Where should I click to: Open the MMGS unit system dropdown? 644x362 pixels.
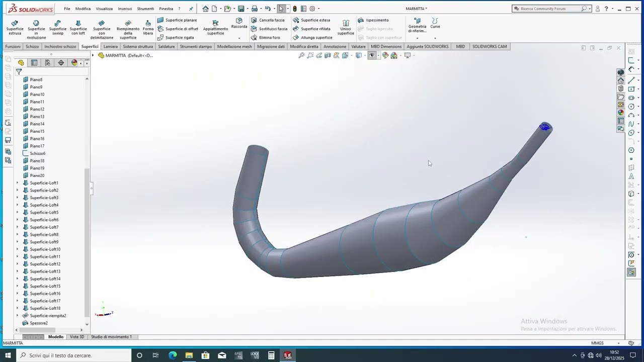tap(618, 343)
